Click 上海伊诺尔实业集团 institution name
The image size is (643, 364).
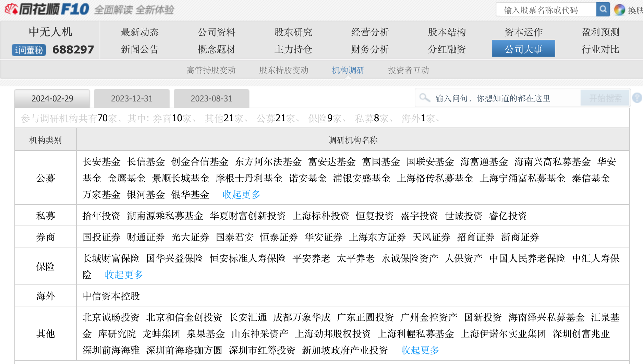pos(503,334)
